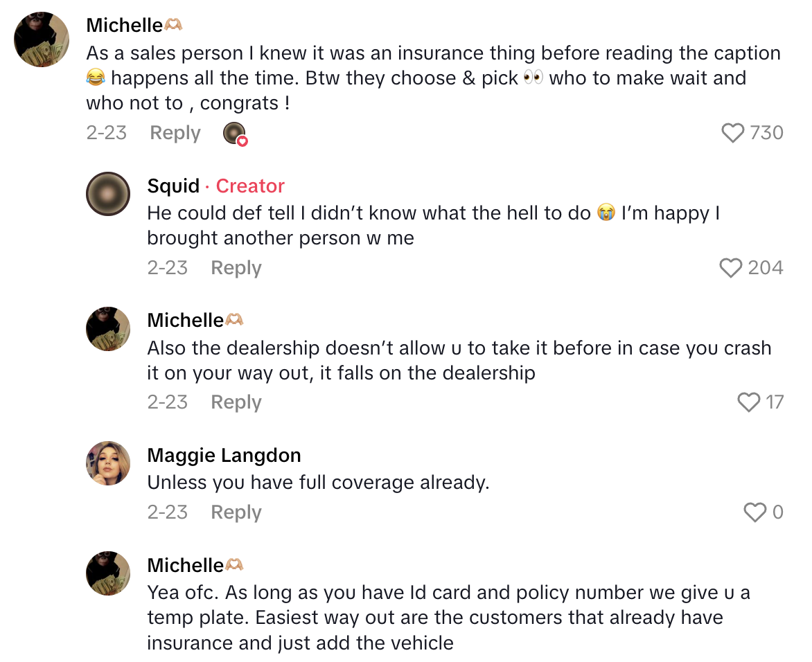Reply to Squid's creator comment

[236, 268]
